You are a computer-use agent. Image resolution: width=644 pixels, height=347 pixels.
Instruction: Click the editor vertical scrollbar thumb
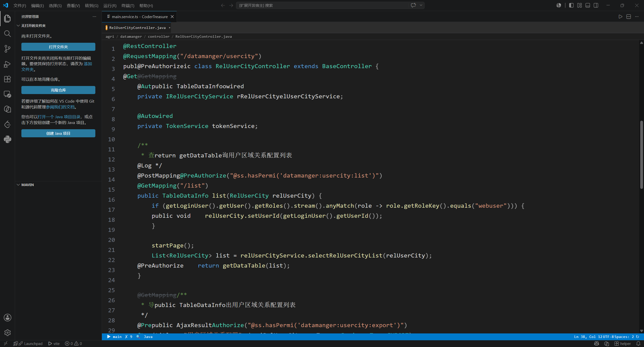click(641, 155)
